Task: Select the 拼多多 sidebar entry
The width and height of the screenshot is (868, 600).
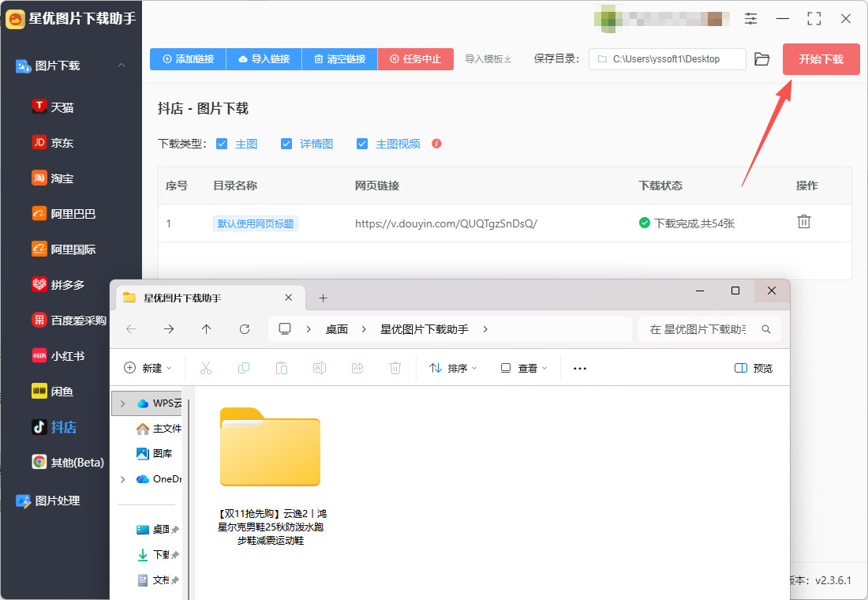Action: (x=58, y=285)
